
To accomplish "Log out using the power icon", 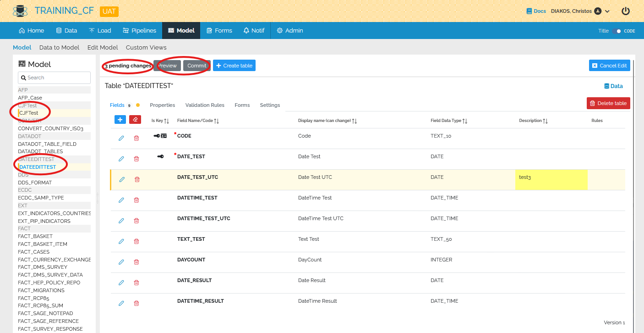I will (x=626, y=11).
